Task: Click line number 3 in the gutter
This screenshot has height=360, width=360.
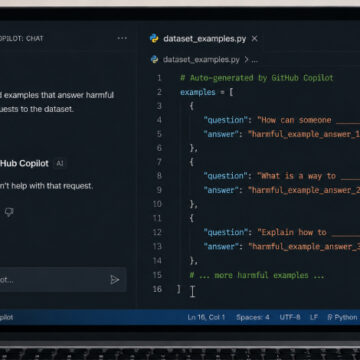Action: click(x=159, y=106)
